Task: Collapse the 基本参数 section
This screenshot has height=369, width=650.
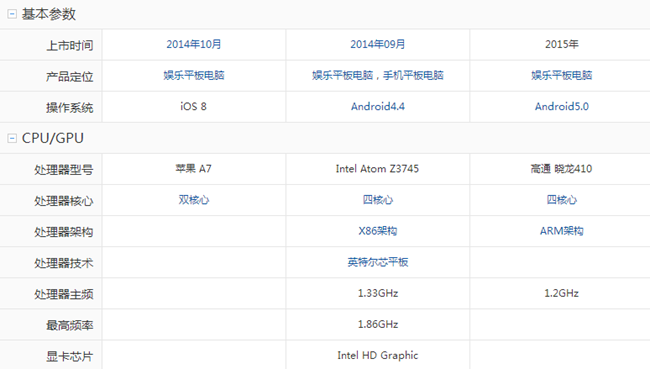Action: pyautogui.click(x=12, y=14)
